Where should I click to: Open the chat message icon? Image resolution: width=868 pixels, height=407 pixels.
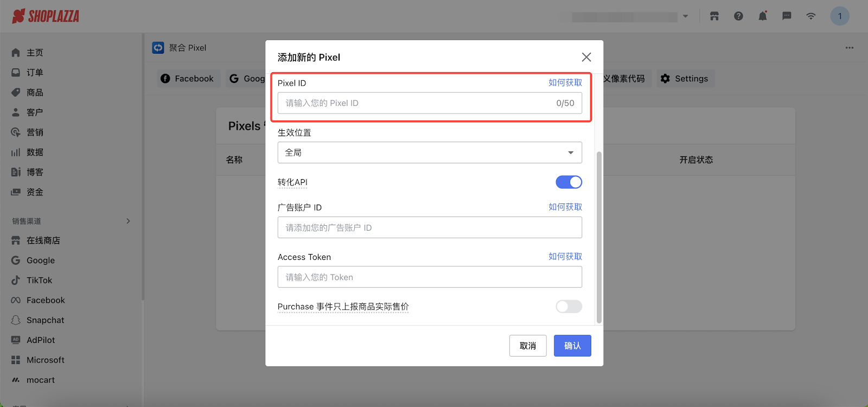(787, 16)
